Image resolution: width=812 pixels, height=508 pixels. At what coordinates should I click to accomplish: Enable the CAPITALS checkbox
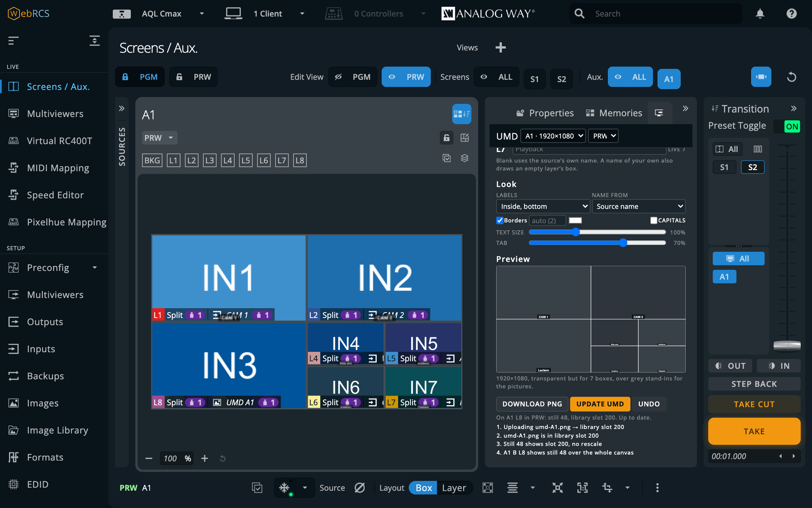(654, 221)
